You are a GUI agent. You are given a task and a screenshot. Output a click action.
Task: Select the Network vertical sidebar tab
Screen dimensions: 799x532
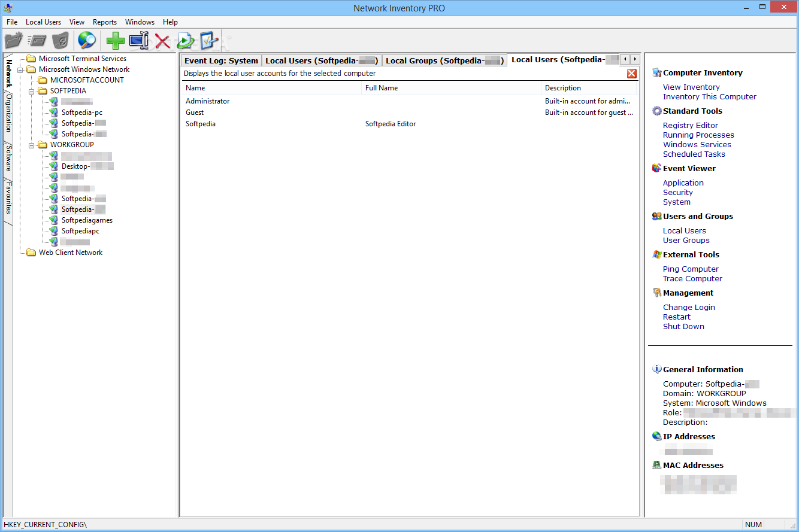click(x=8, y=72)
